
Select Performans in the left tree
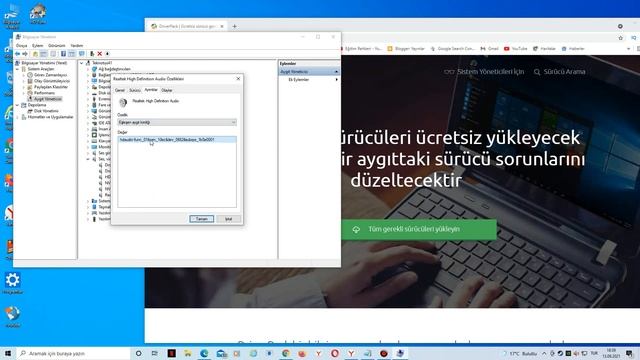click(x=44, y=93)
